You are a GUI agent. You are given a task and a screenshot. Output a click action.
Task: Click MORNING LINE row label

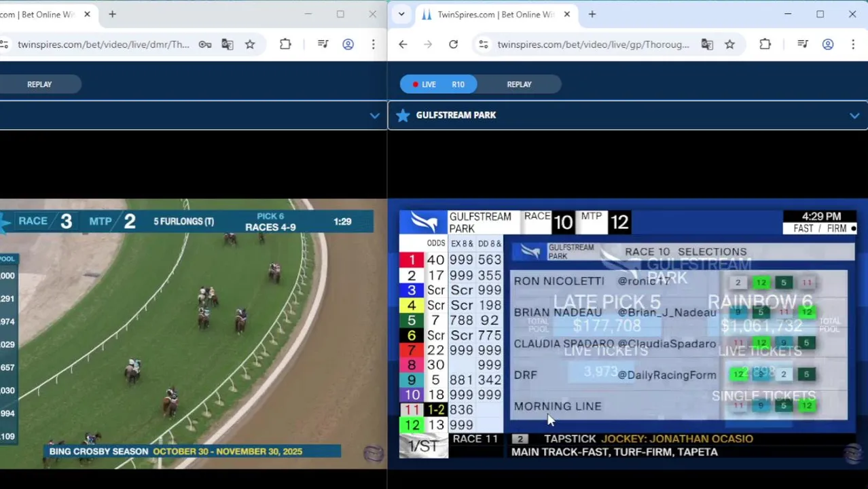coord(558,406)
